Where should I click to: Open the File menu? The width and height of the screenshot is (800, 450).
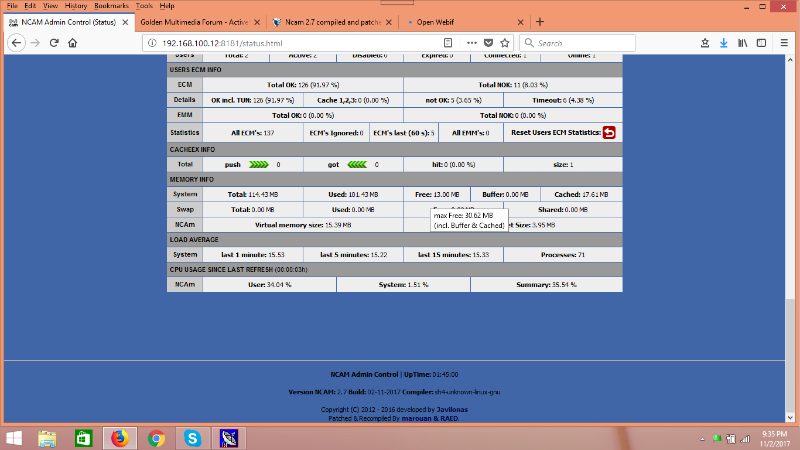pos(12,6)
